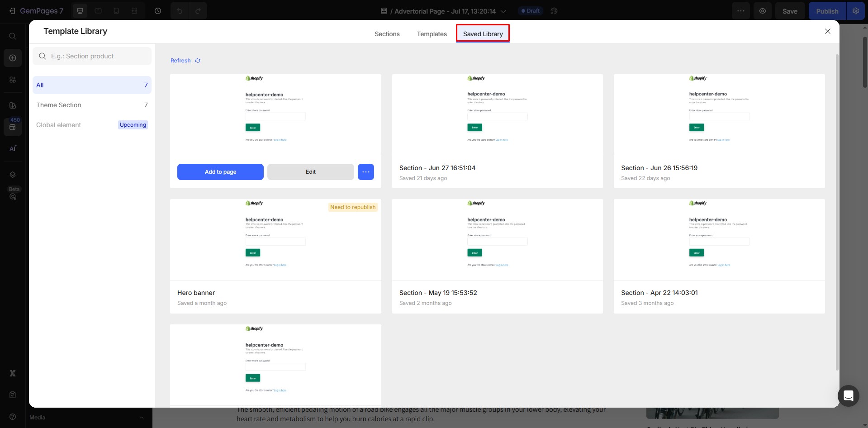Viewport: 868px width, 428px height.
Task: Open page settings gear icon
Action: pos(855,11)
